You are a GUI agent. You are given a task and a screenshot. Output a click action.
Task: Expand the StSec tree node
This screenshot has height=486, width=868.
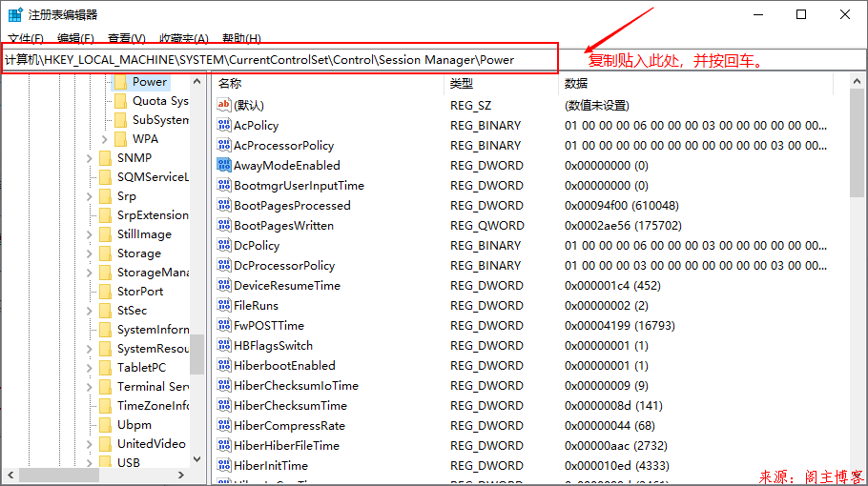[89, 311]
